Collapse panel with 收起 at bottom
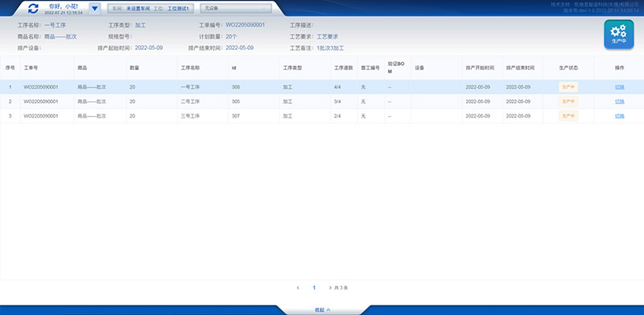This screenshot has width=644, height=315. [x=322, y=309]
